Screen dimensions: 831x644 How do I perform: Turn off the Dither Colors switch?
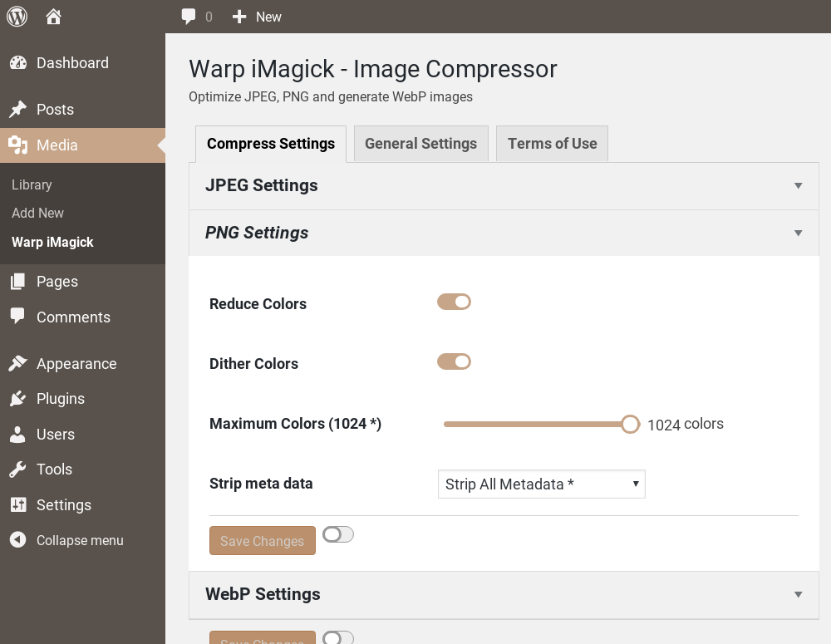point(454,361)
